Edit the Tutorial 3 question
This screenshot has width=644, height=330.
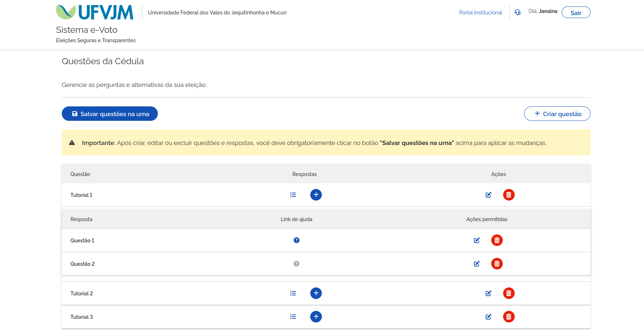coord(488,317)
